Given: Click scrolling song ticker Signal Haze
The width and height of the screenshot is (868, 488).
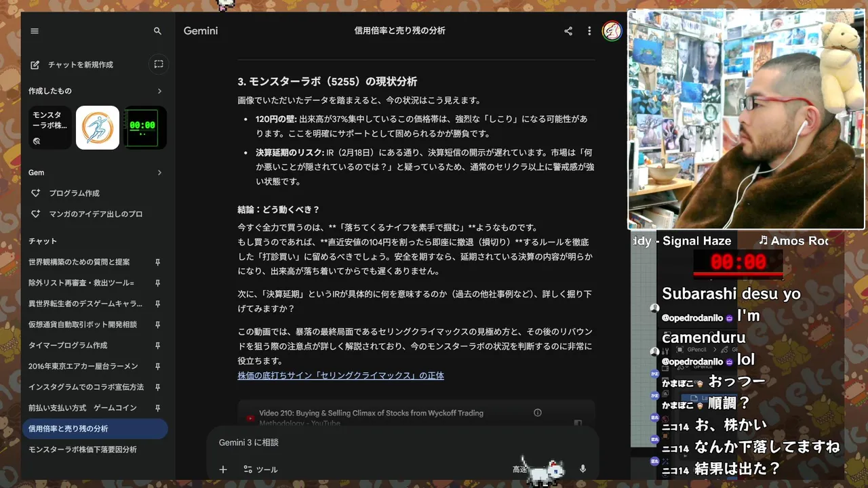Looking at the screenshot, I should (697, 241).
